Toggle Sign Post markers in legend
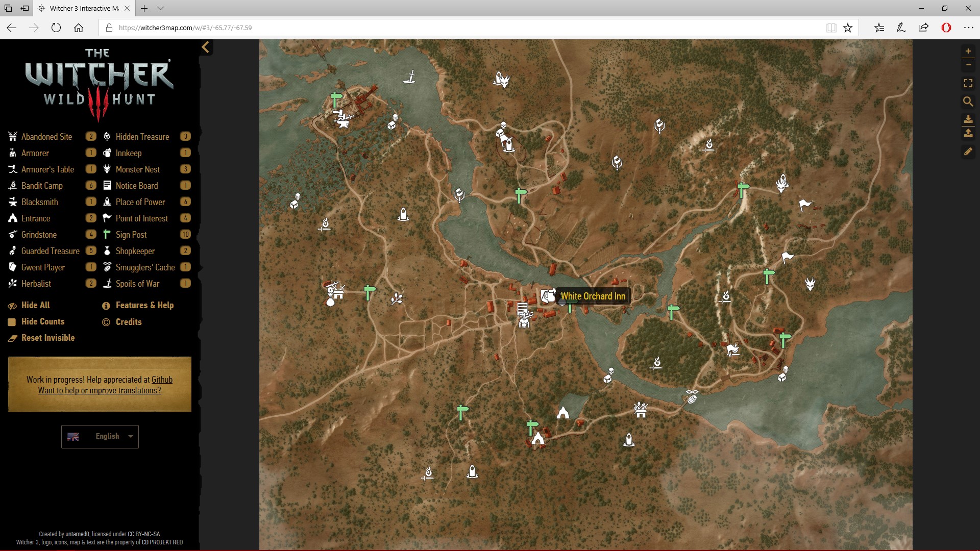The image size is (980, 551). (x=131, y=235)
